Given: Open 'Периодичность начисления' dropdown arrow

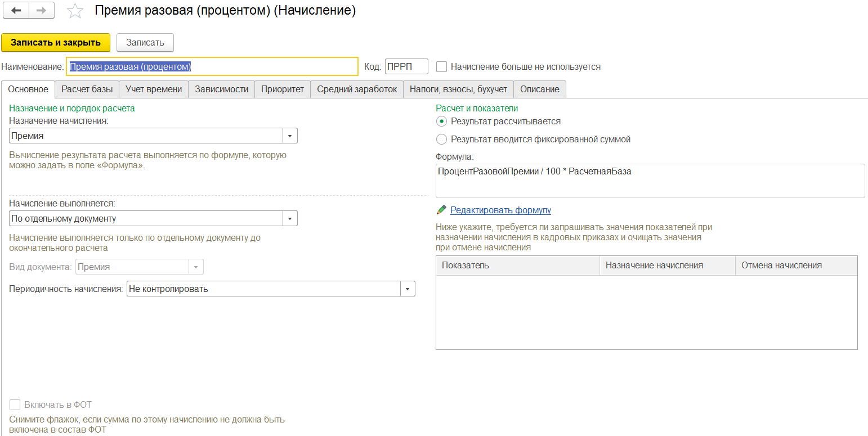Looking at the screenshot, I should pos(408,289).
